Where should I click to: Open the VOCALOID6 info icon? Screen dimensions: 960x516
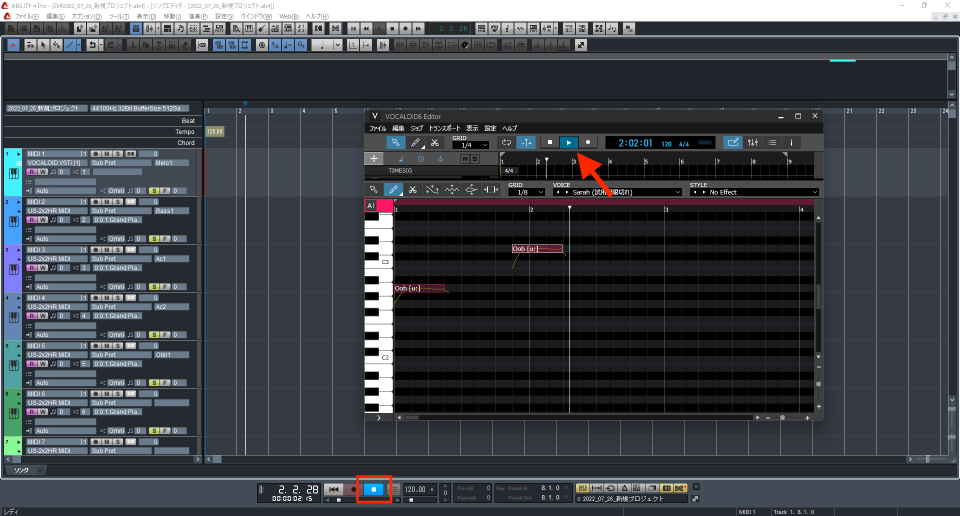click(x=792, y=143)
